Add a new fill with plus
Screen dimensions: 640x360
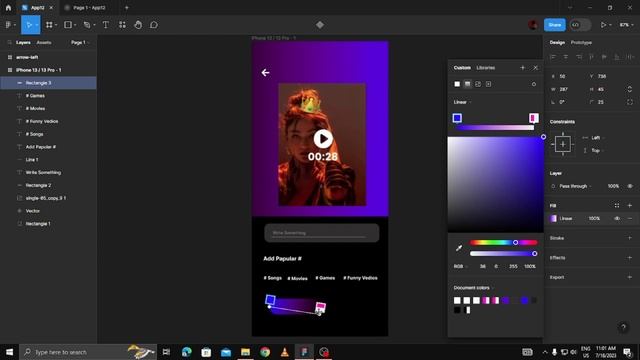(x=630, y=205)
